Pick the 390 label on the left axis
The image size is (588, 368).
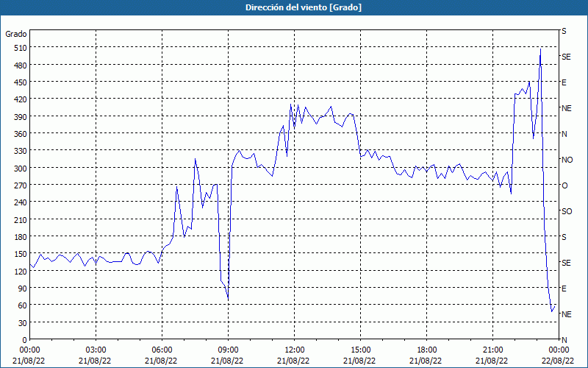[21, 117]
